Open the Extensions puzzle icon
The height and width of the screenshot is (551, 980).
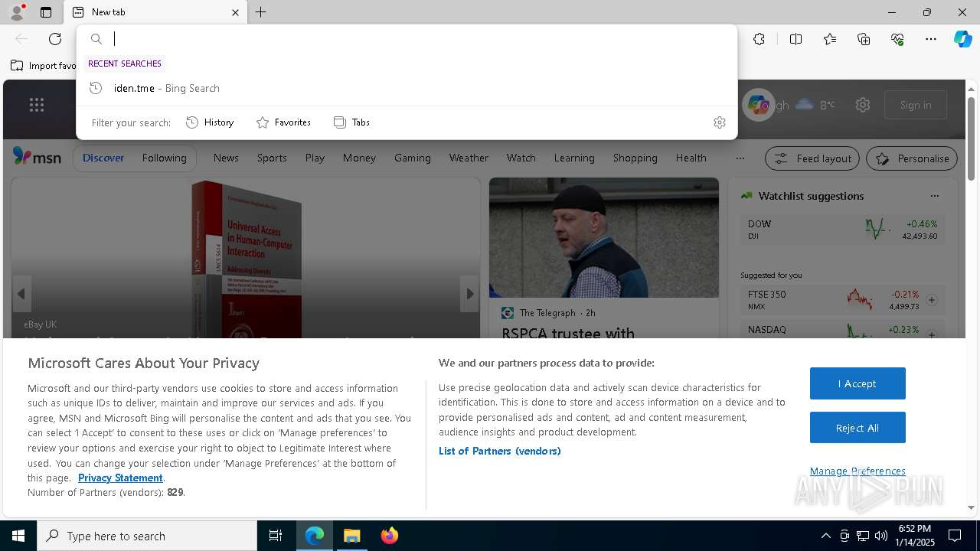tap(759, 39)
